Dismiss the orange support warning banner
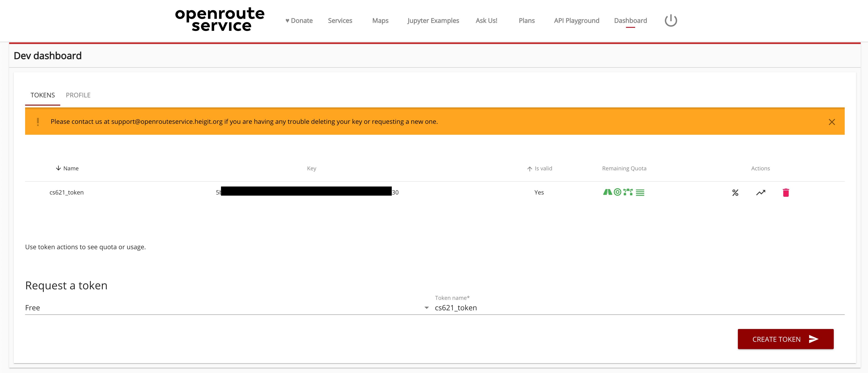The height and width of the screenshot is (373, 868). 832,122
